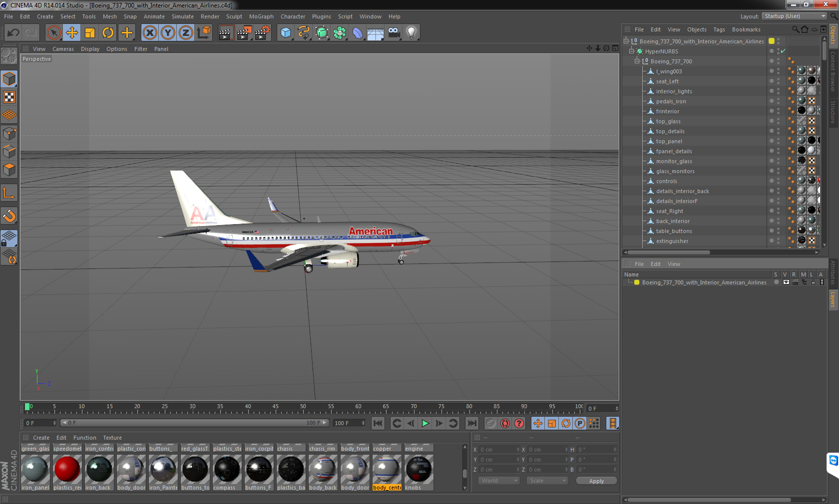Add a camera object

[x=394, y=33]
